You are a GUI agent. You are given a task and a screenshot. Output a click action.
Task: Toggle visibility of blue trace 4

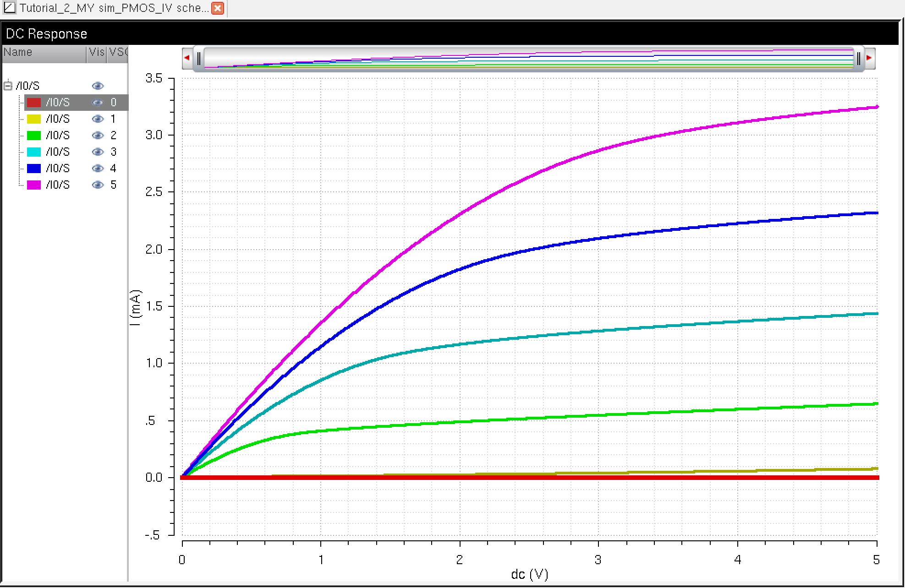[x=98, y=169]
